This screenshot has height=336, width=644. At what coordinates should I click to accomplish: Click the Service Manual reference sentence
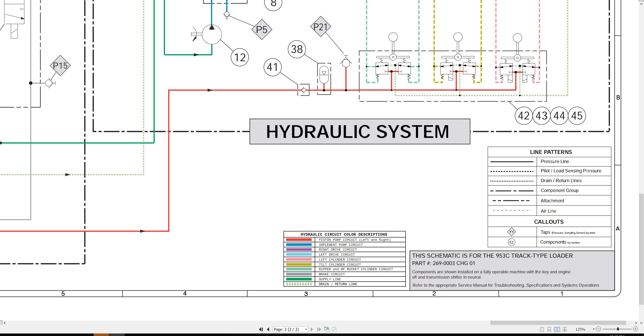(506, 285)
